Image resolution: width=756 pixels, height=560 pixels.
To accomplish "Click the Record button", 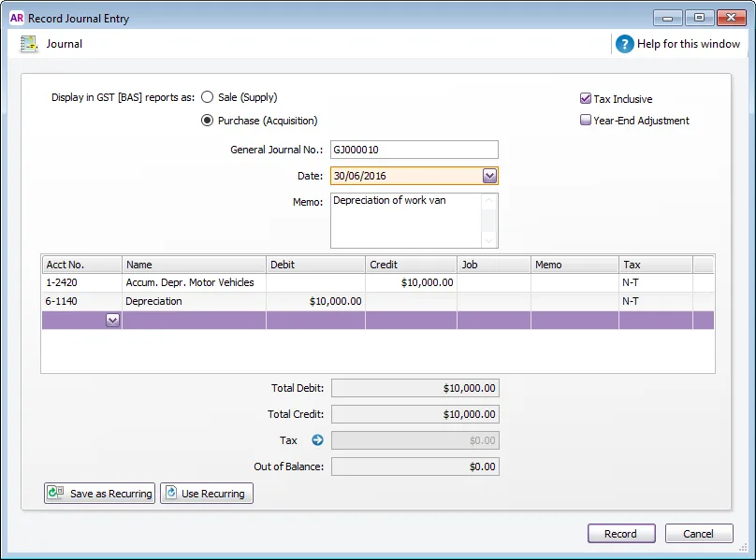I will click(x=621, y=534).
